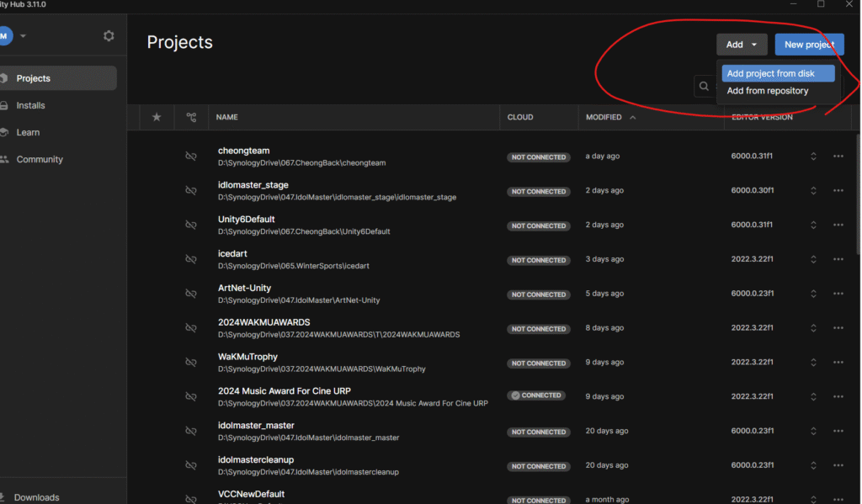Click the star favorites column header icon
This screenshot has height=504, width=862.
click(156, 118)
